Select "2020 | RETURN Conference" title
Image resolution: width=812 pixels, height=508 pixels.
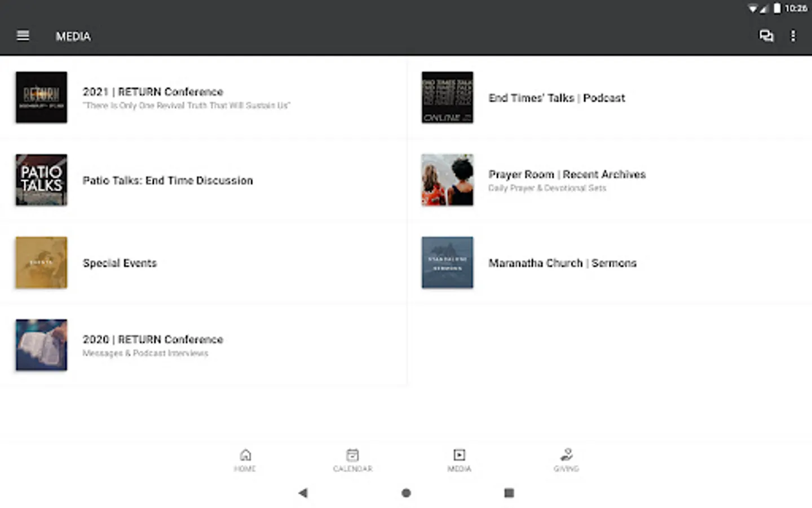[x=153, y=339]
